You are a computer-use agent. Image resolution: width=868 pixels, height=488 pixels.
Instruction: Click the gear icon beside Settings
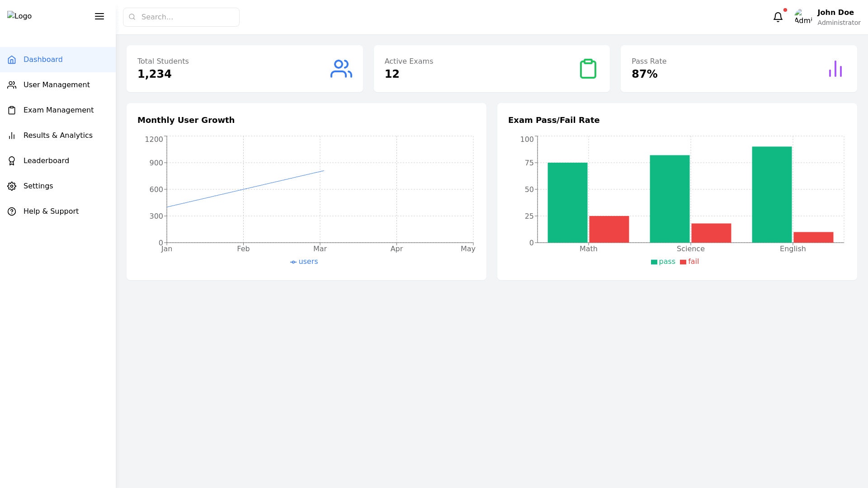click(12, 186)
